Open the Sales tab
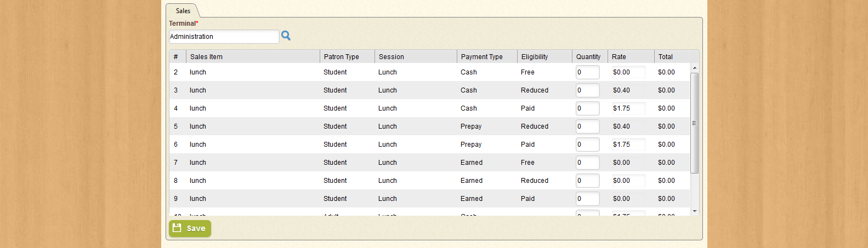 183,11
